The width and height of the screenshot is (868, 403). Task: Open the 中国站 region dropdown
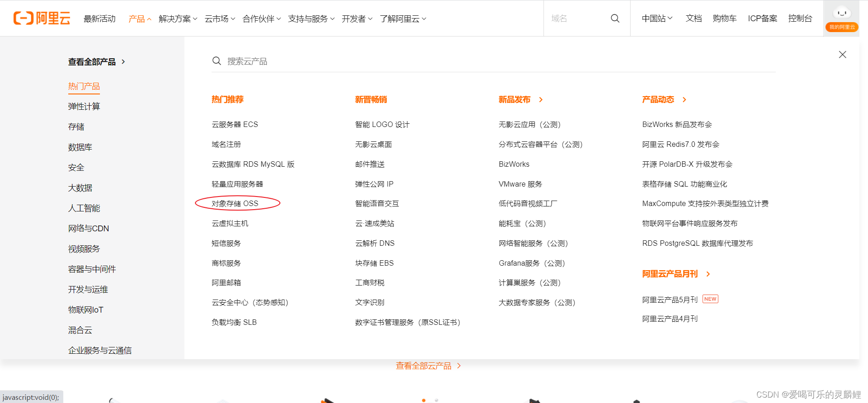coord(657,19)
